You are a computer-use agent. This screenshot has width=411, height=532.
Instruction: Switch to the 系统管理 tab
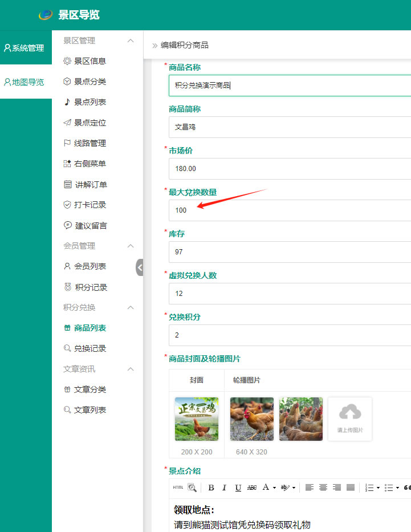25,48
